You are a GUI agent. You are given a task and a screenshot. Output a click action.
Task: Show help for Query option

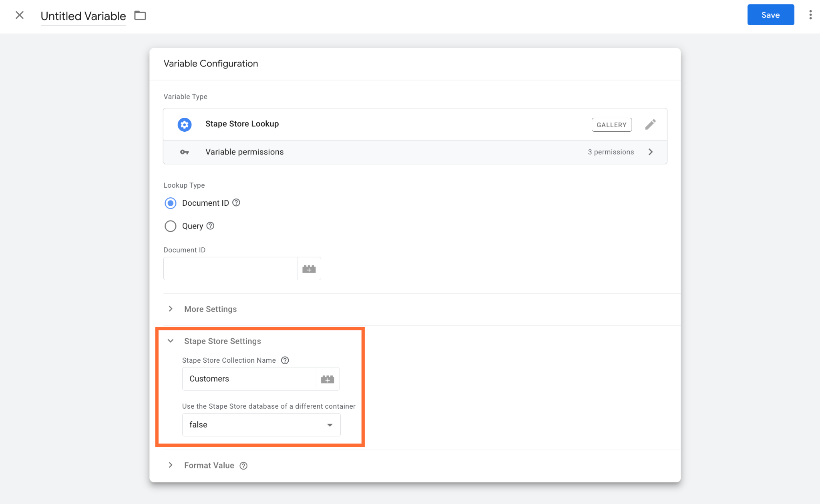click(210, 226)
